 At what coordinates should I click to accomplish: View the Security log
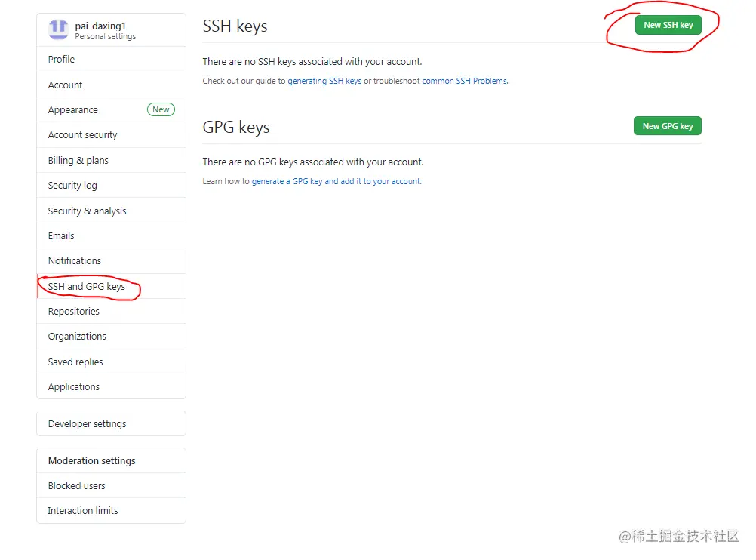(x=112, y=185)
